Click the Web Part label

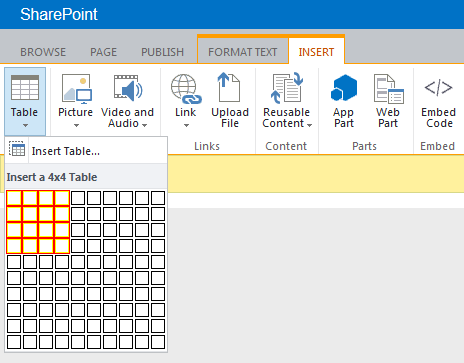(388, 118)
